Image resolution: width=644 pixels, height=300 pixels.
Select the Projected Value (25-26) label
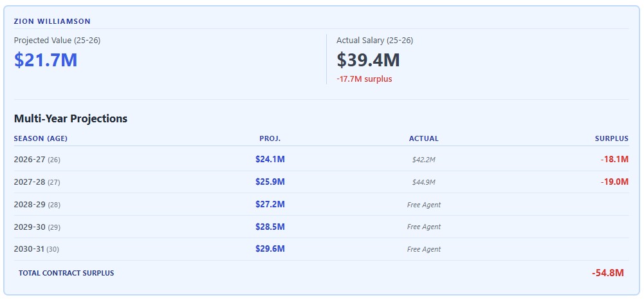(57, 41)
